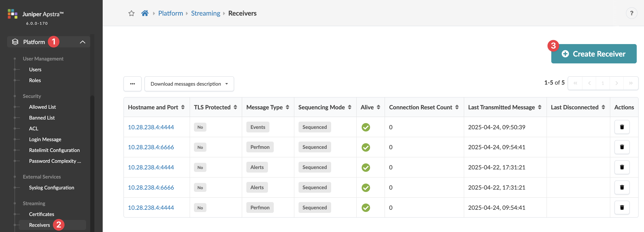
Task: Sort by Hostname and Port column
Action: pos(183,107)
